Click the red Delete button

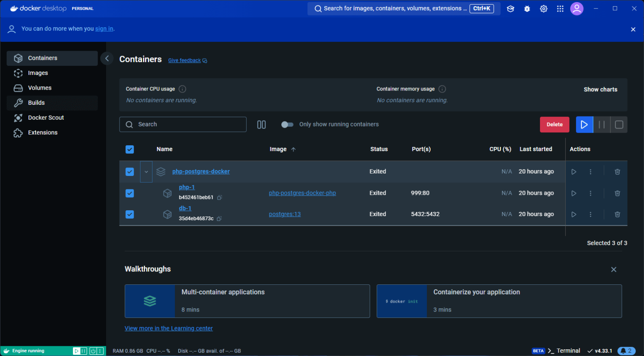pos(555,124)
